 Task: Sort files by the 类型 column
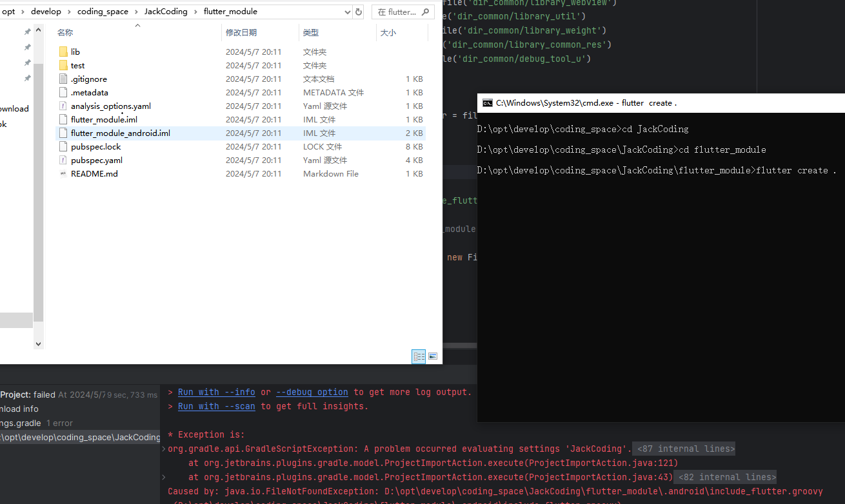(311, 32)
